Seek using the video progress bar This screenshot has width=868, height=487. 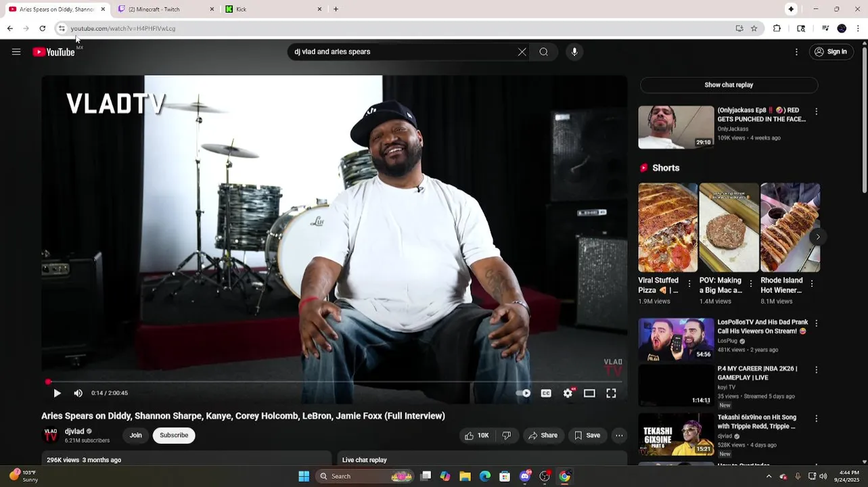point(334,381)
